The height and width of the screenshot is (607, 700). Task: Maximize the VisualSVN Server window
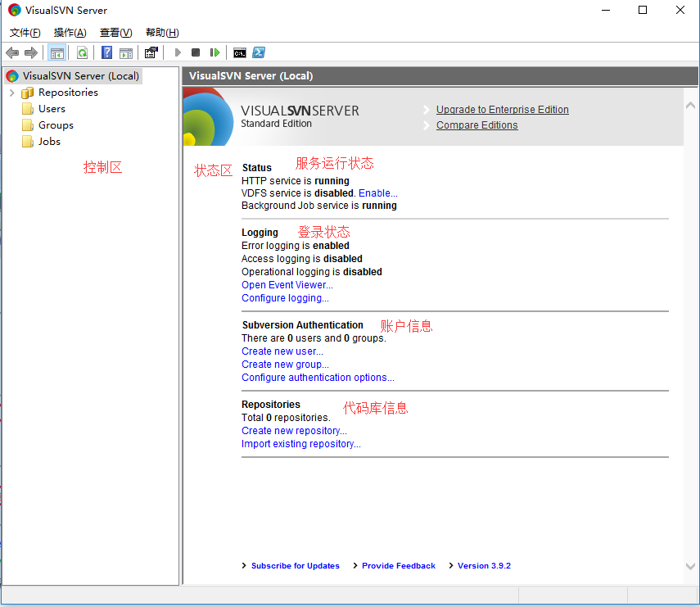pyautogui.click(x=643, y=10)
